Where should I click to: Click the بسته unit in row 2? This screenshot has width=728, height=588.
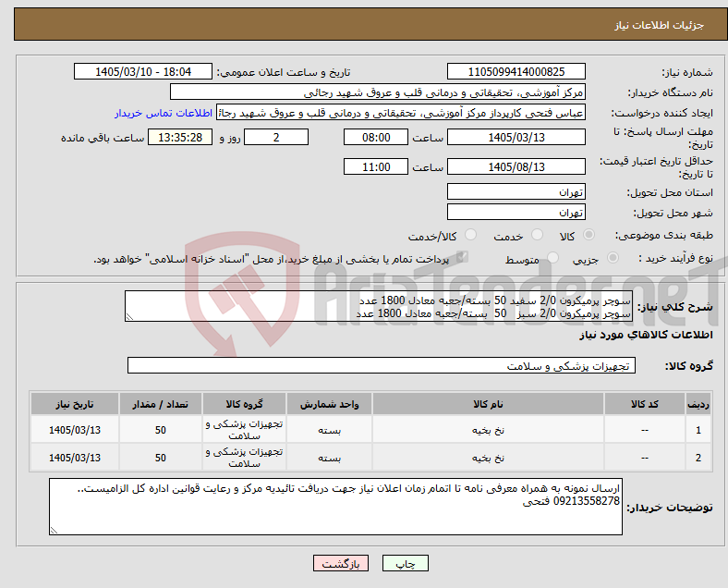tap(329, 458)
